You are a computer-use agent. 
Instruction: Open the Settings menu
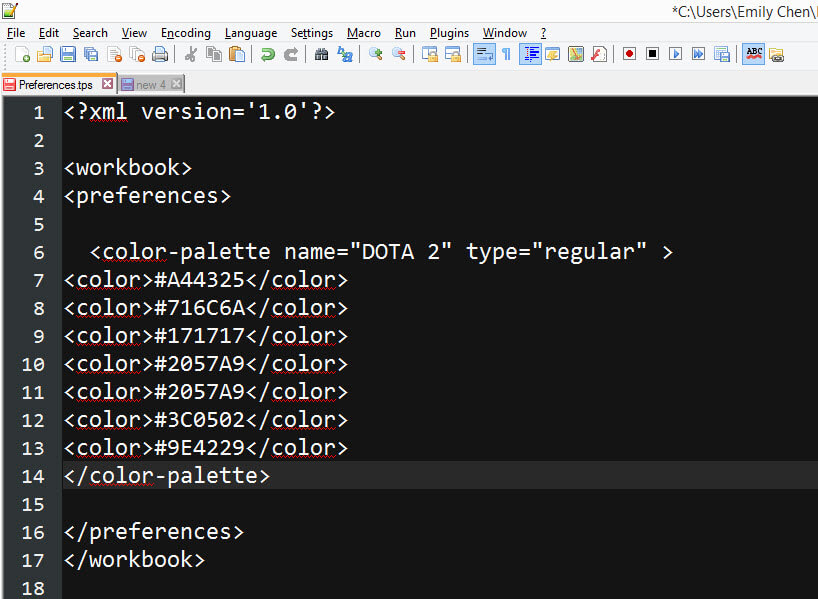click(312, 33)
